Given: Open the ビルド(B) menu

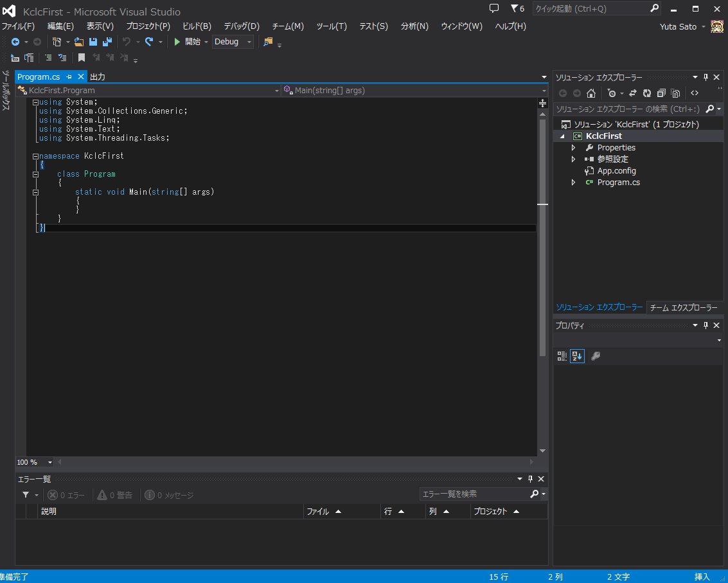Looking at the screenshot, I should [x=197, y=26].
